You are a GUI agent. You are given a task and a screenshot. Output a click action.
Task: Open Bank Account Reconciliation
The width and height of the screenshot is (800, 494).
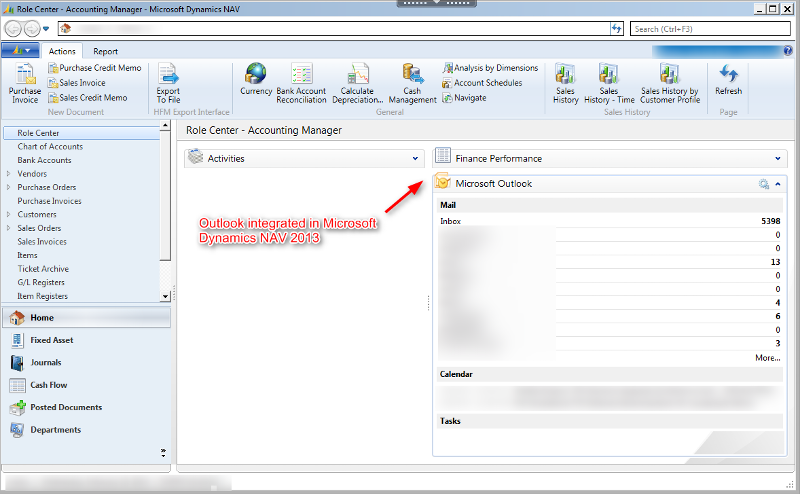301,83
